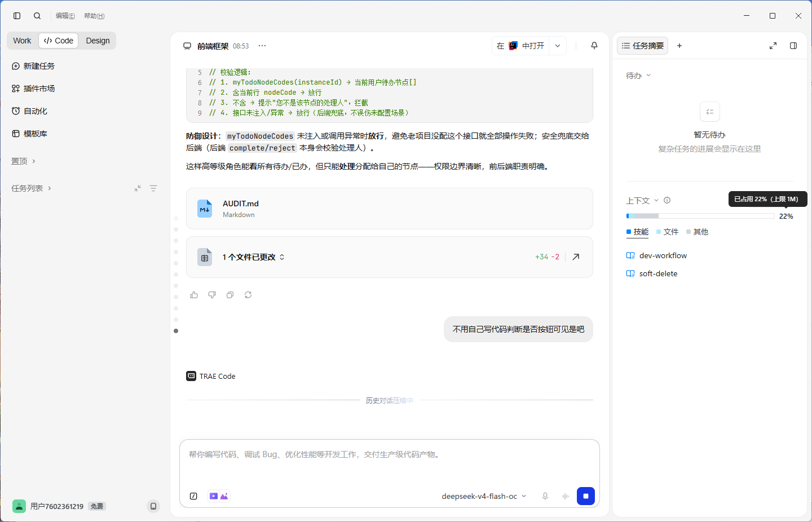Click the 免费 plan badge
This screenshot has height=522, width=812.
coord(97,506)
